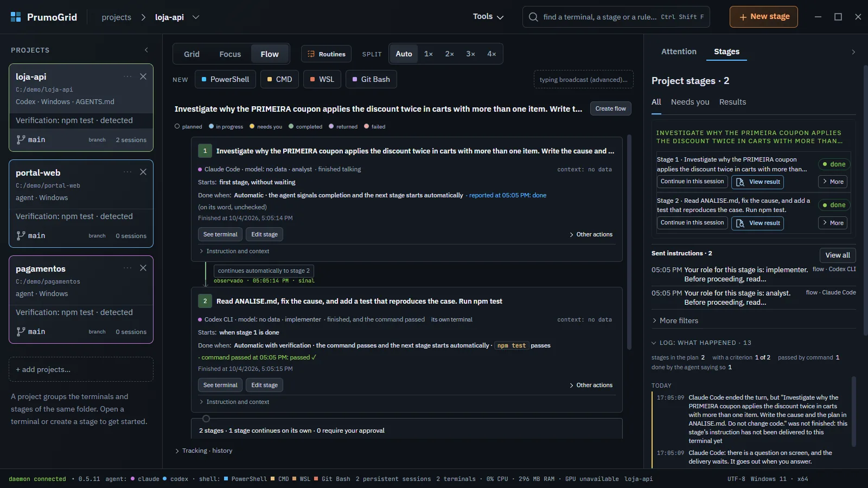Set split mode to Auto

click(404, 54)
